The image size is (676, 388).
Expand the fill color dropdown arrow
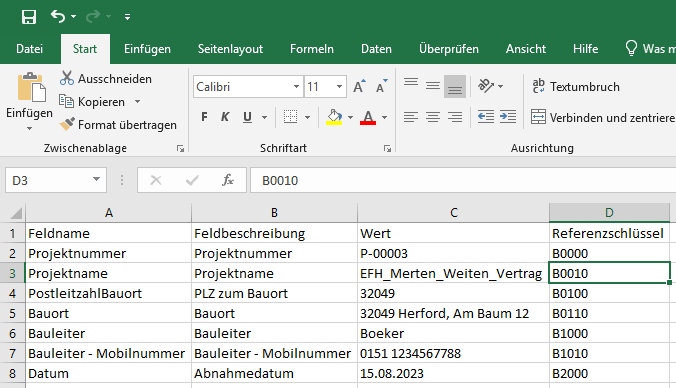350,117
